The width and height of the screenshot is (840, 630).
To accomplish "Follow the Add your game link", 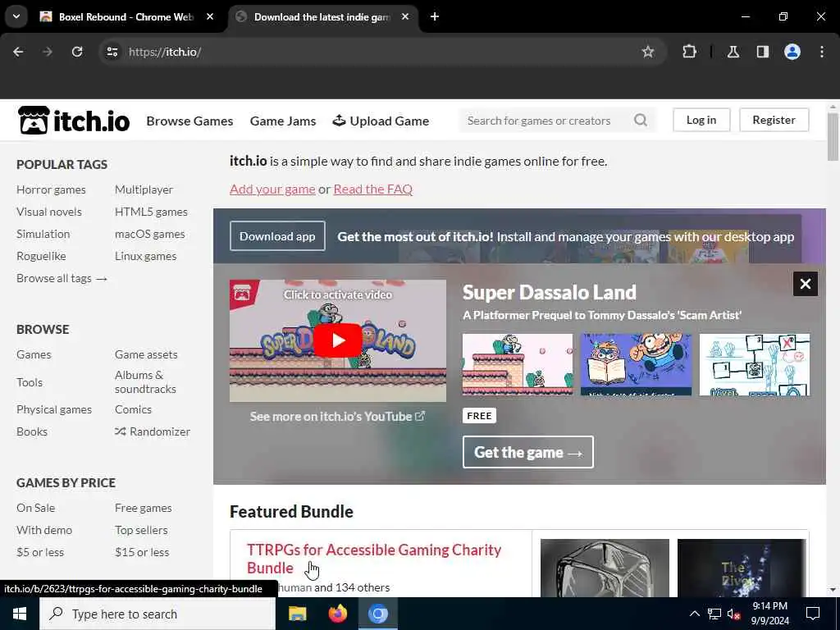I will pos(272,189).
